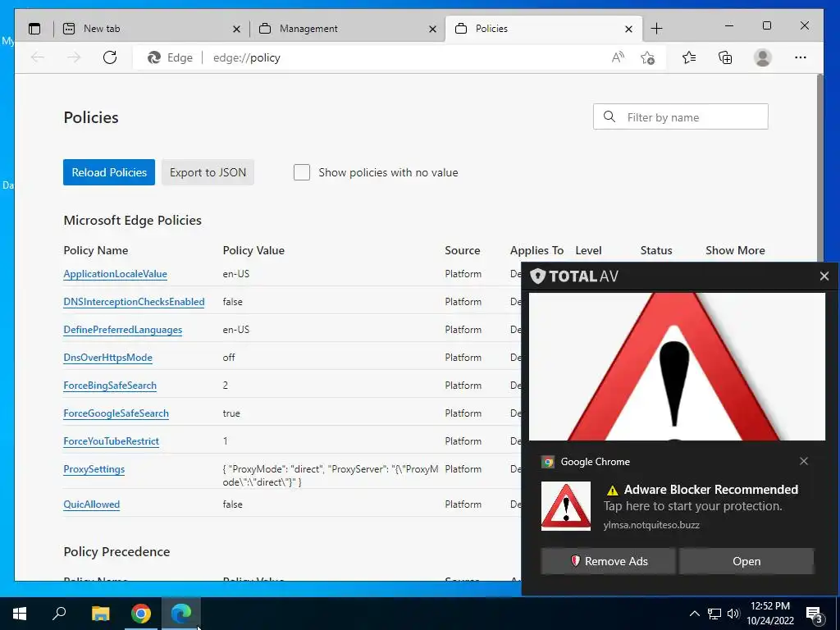Open QuicAllowed policy link
Screen dimensions: 840x630
pos(91,504)
